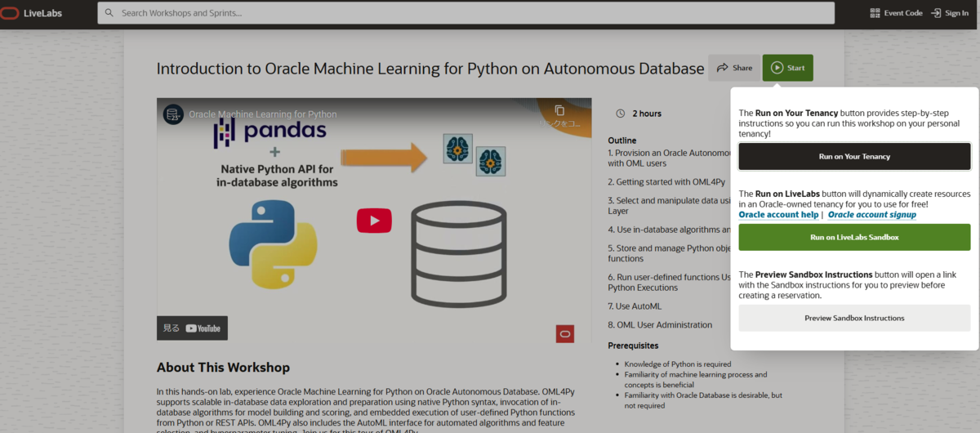
Task: Click the Outline heading
Action: [622, 141]
